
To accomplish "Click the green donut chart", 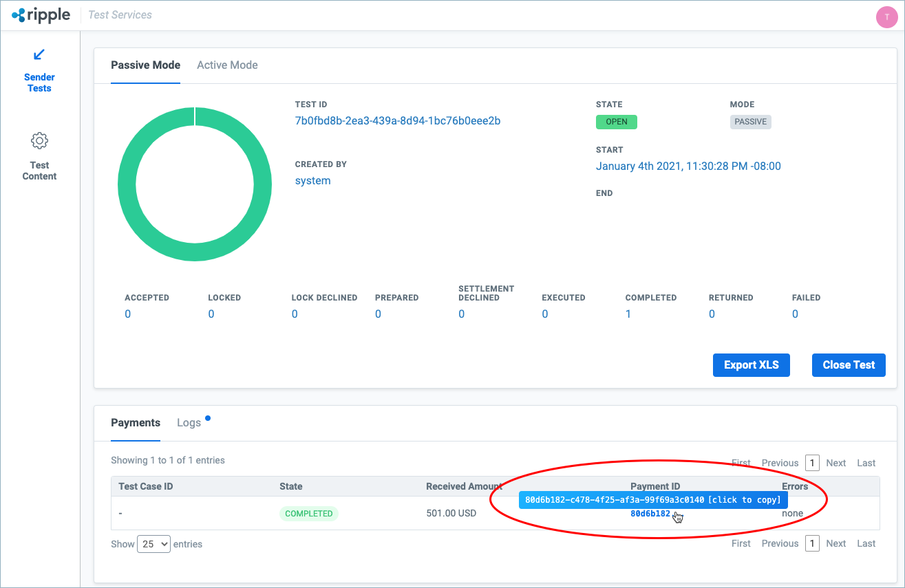I will (x=195, y=110).
